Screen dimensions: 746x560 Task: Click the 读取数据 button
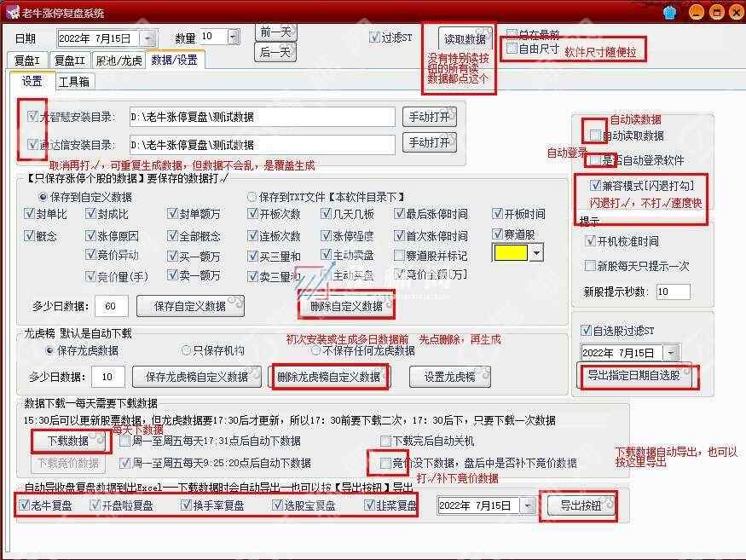pyautogui.click(x=465, y=39)
